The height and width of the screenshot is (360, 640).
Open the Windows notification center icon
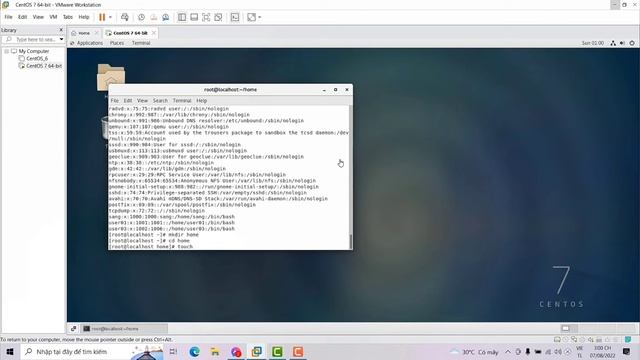click(x=627, y=351)
